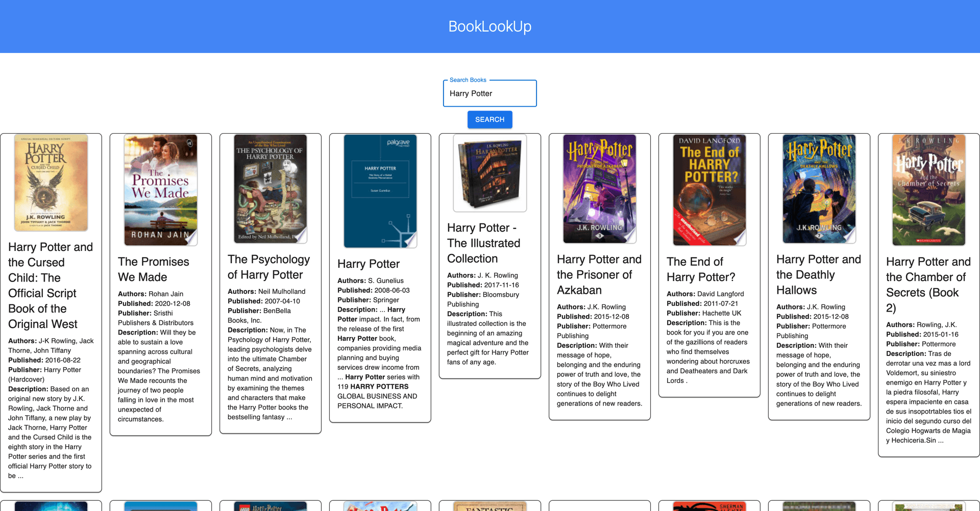
Task: Click the BookLookUp header title
Action: point(489,26)
